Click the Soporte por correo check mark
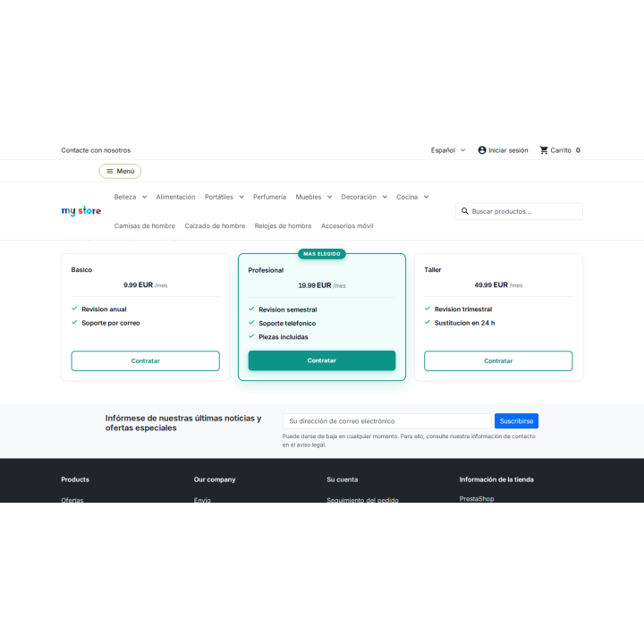This screenshot has height=644, width=644. pos(74,322)
